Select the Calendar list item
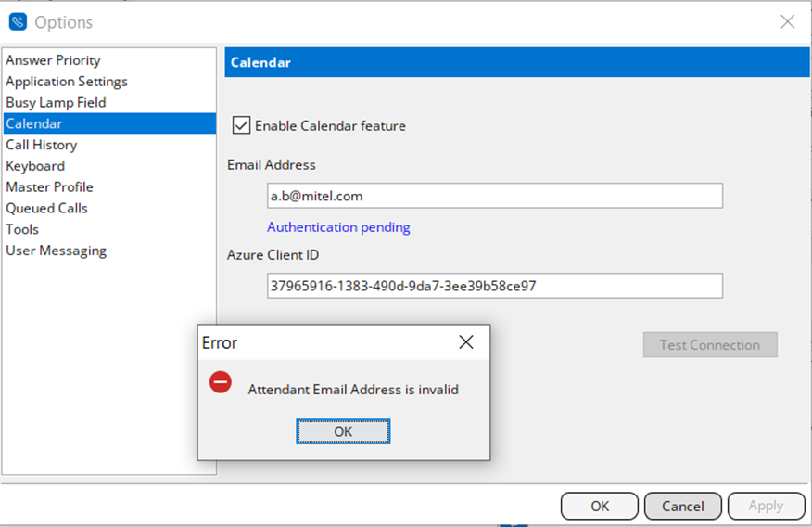 (x=109, y=123)
